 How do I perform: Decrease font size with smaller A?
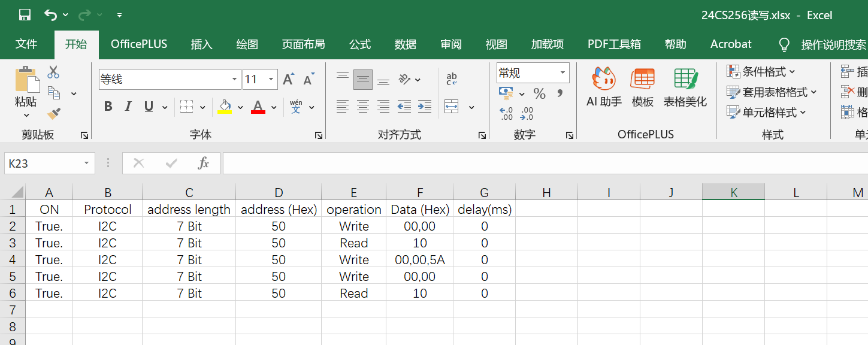coord(309,79)
